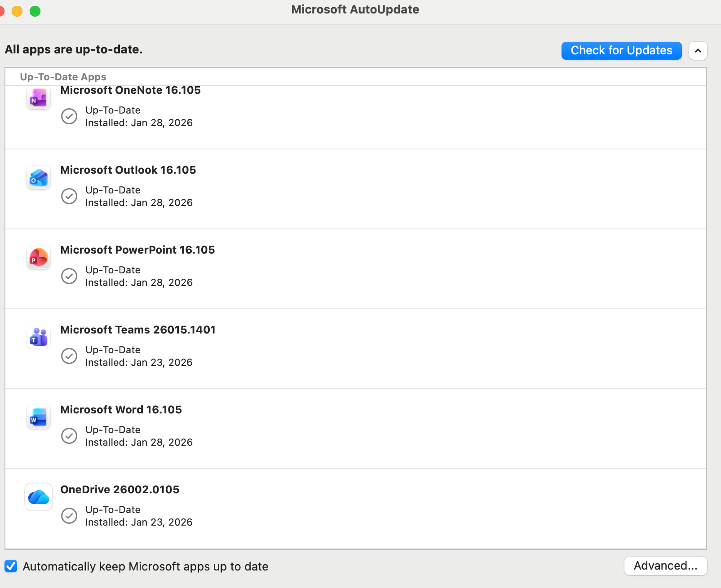Click the 'Automatically keep Microsoft apps up to date' label
The height and width of the screenshot is (588, 721).
[146, 566]
